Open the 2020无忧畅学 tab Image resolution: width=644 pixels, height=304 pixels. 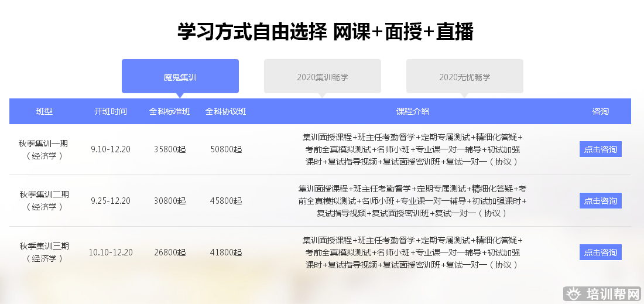465,77
